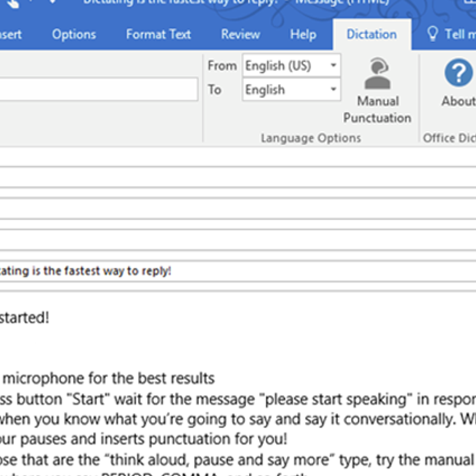
Task: Click the Tell me lightbulb icon
Action: pos(432,34)
